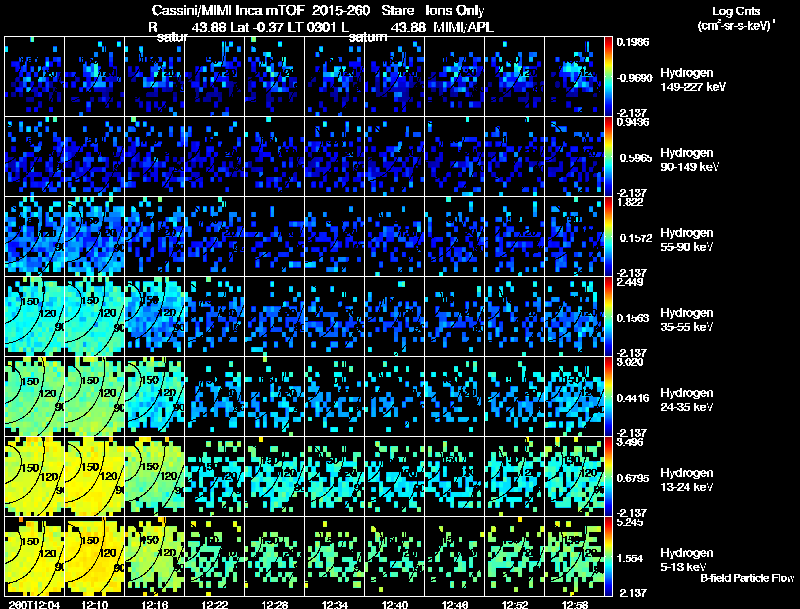This screenshot has height=609, width=800.
Task: Pick the color bar beside Hydrogen 35-55 keV
Action: (608, 317)
